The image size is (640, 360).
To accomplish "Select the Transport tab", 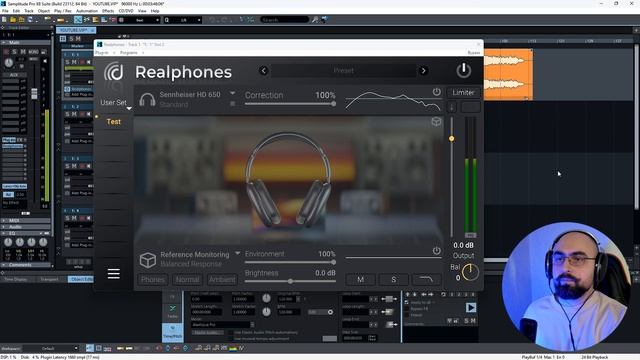I will click(x=49, y=280).
